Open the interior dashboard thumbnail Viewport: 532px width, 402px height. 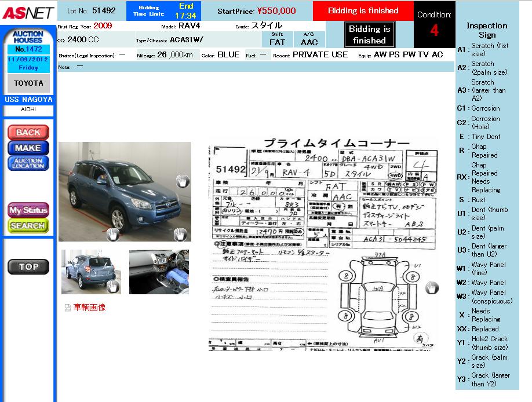click(x=159, y=272)
